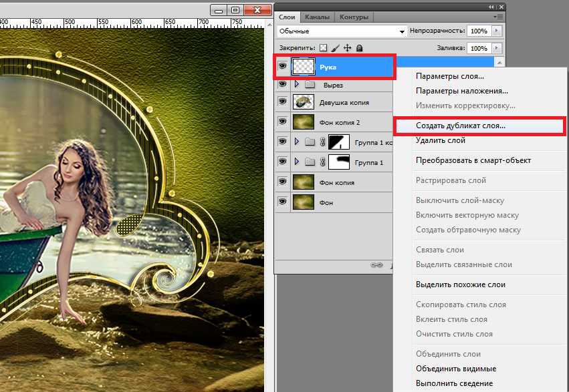Toggle the eye of the Фон копия 2 layer
The image size is (569, 392).
pos(282,122)
